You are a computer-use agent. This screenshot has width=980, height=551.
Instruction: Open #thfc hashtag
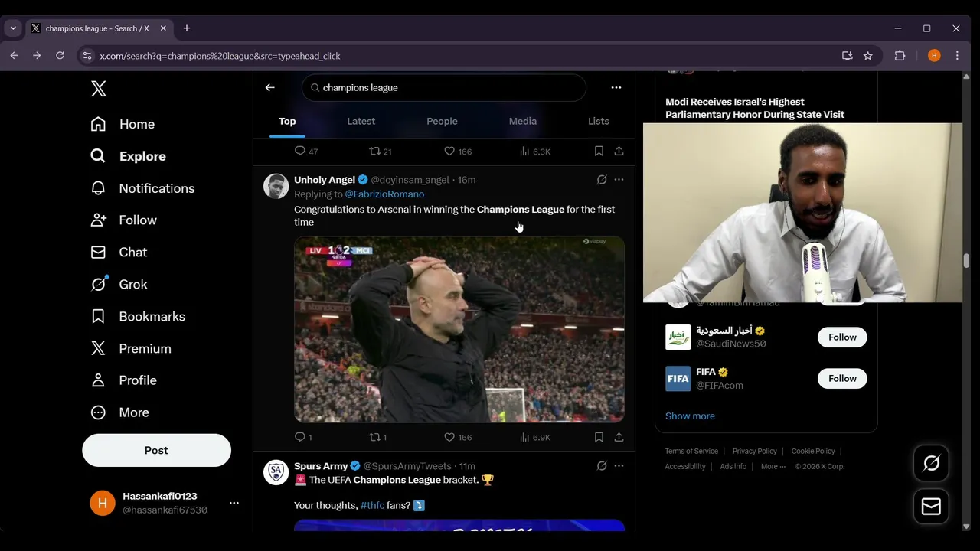point(372,506)
